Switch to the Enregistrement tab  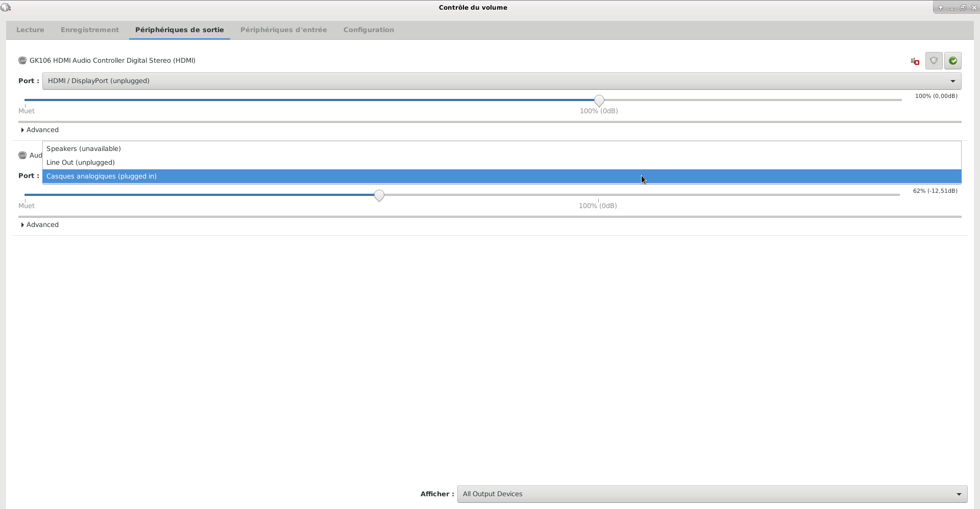tap(90, 30)
